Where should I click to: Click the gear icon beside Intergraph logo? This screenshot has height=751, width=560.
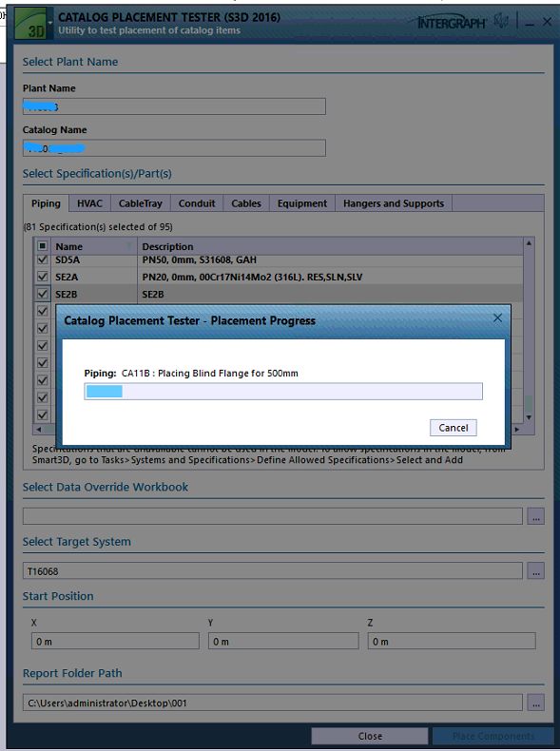(x=501, y=21)
